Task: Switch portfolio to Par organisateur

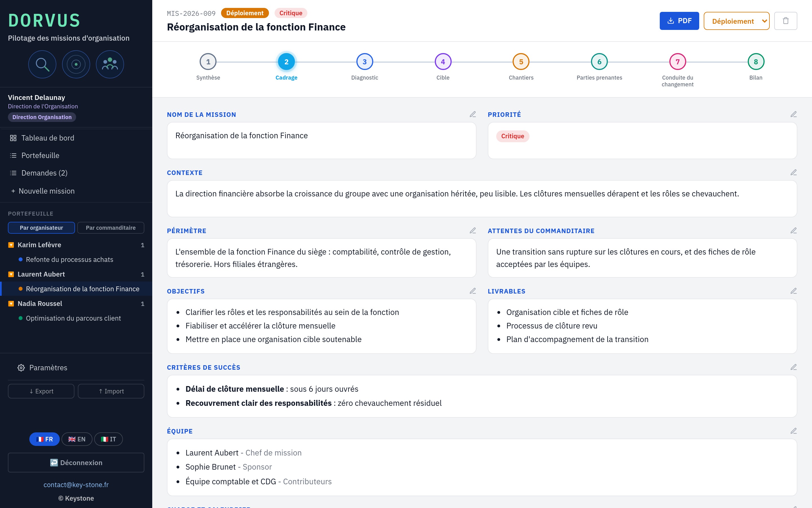Action: [41, 227]
